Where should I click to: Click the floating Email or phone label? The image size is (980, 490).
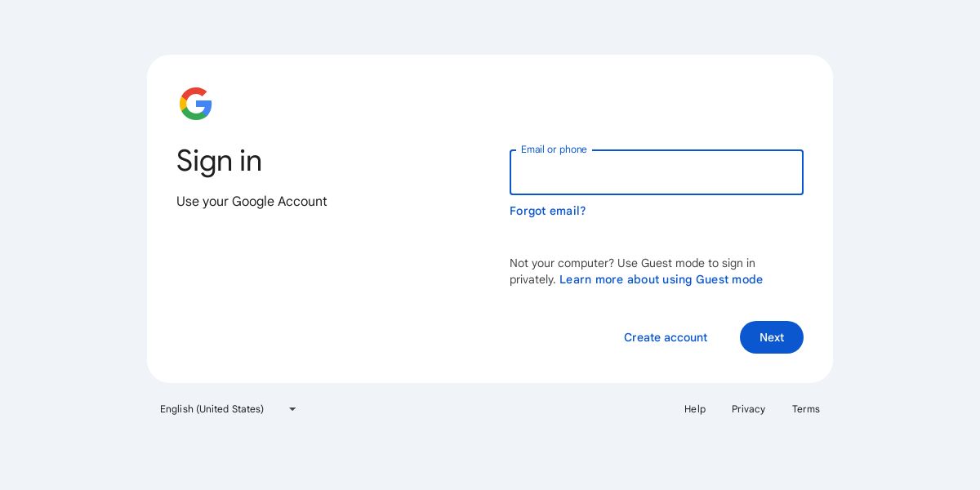pos(554,149)
